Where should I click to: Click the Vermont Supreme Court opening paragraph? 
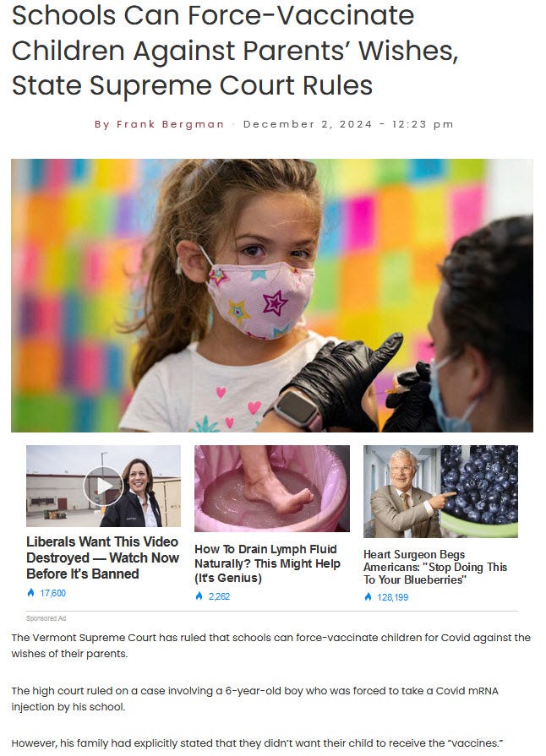[271, 645]
